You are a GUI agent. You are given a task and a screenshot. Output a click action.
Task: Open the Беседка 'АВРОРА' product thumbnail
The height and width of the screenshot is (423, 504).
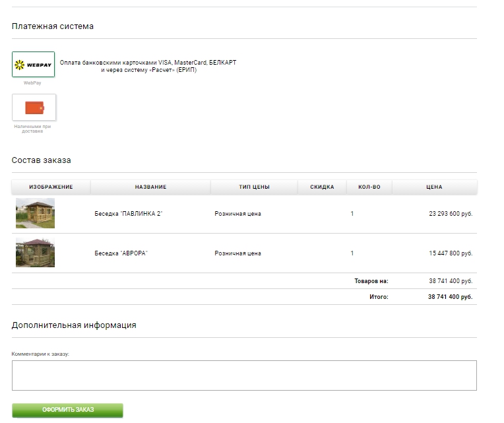click(x=35, y=253)
